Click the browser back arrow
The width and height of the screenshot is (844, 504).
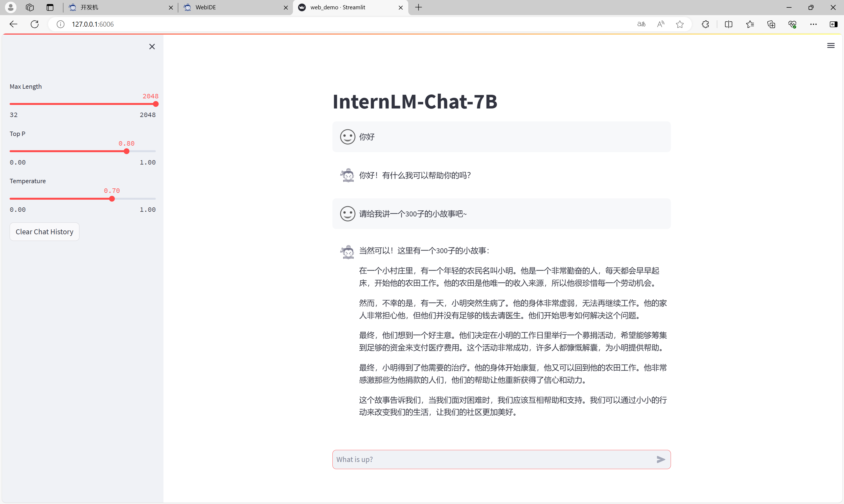[x=13, y=24]
